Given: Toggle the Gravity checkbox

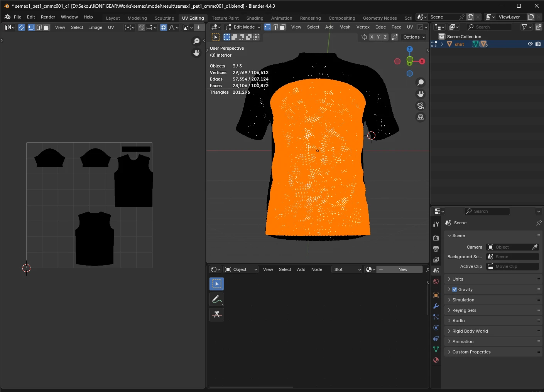Looking at the screenshot, I should 454,289.
